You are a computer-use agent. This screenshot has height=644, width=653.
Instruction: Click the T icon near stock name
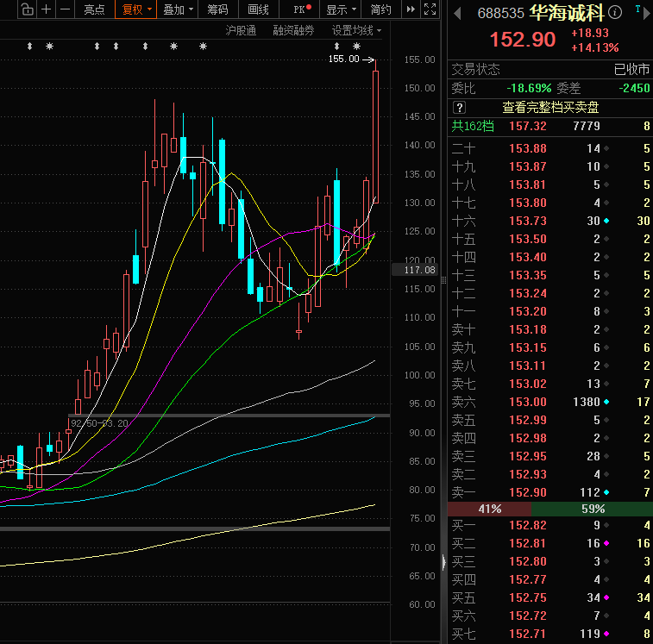[637, 9]
